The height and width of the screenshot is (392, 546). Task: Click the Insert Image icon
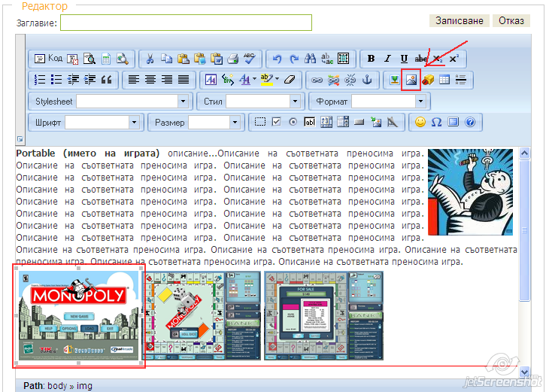pyautogui.click(x=411, y=80)
